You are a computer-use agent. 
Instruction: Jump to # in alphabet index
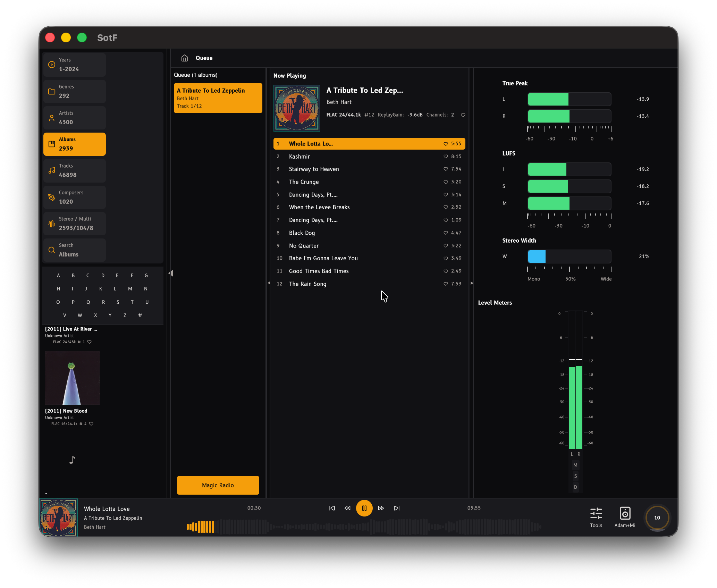click(140, 316)
